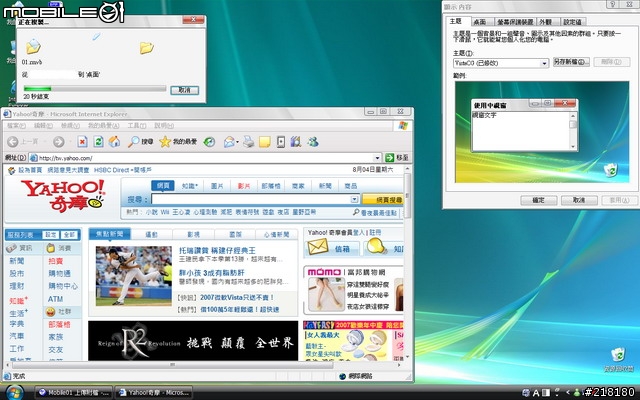Select the 焦點新聞 news tab
This screenshot has height=400, width=640.
coord(109,234)
